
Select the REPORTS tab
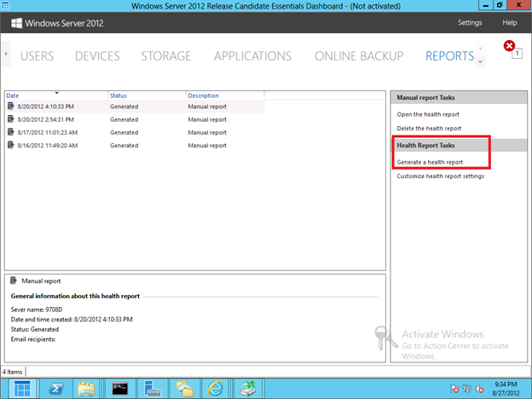click(x=450, y=56)
